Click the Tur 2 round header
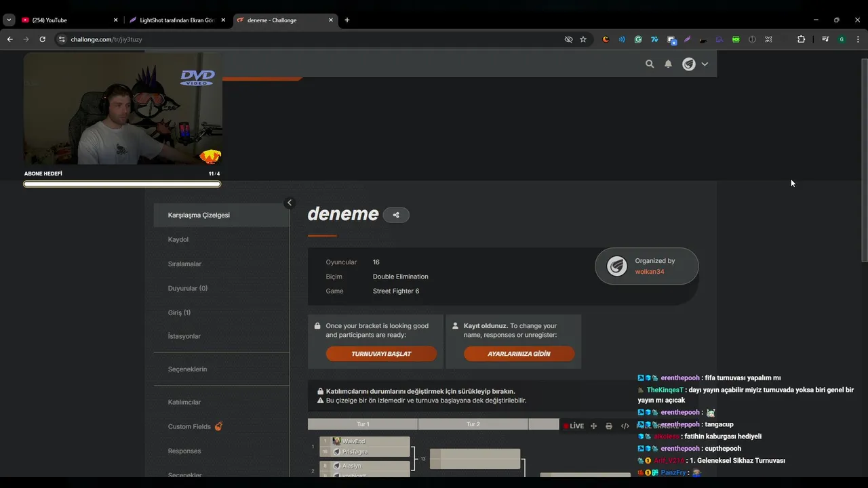 coord(473,424)
